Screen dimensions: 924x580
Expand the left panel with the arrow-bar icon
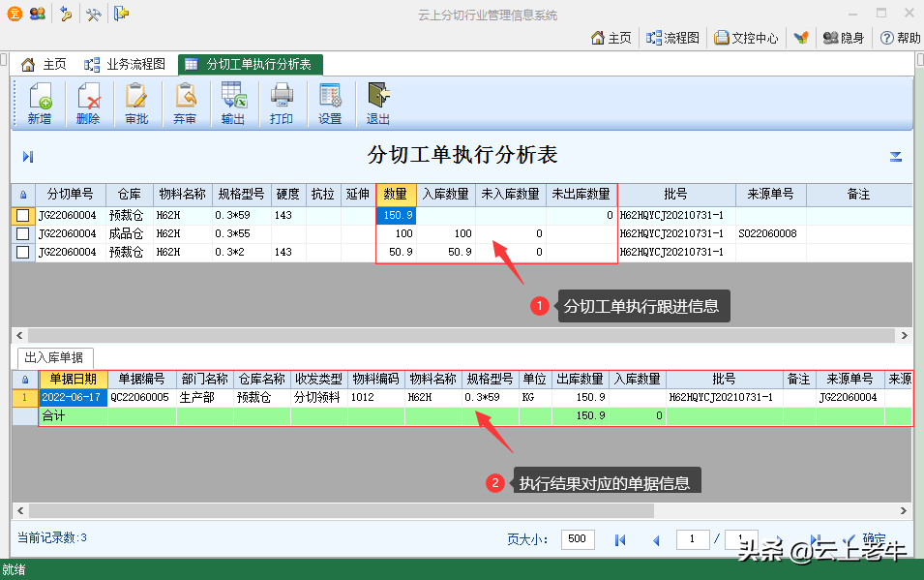(x=28, y=157)
